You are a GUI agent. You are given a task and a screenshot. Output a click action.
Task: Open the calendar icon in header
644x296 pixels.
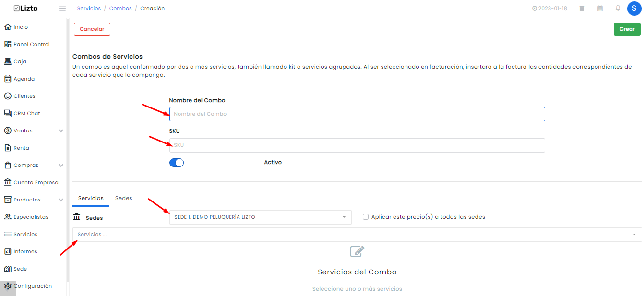point(600,8)
